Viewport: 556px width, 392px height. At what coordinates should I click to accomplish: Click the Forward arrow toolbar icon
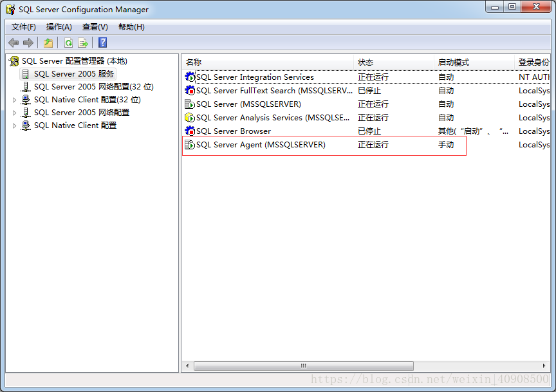point(28,43)
